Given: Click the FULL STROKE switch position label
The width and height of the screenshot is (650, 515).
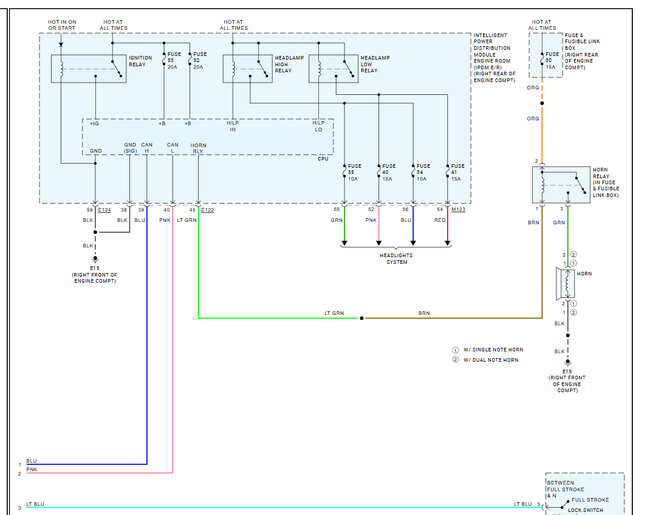Looking at the screenshot, I should [590, 500].
